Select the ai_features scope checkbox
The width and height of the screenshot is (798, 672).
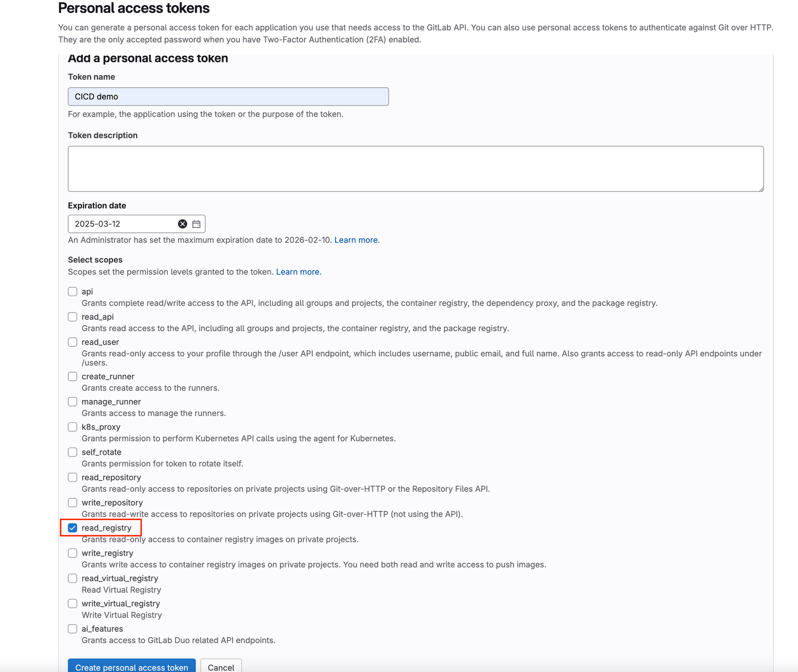click(x=73, y=629)
